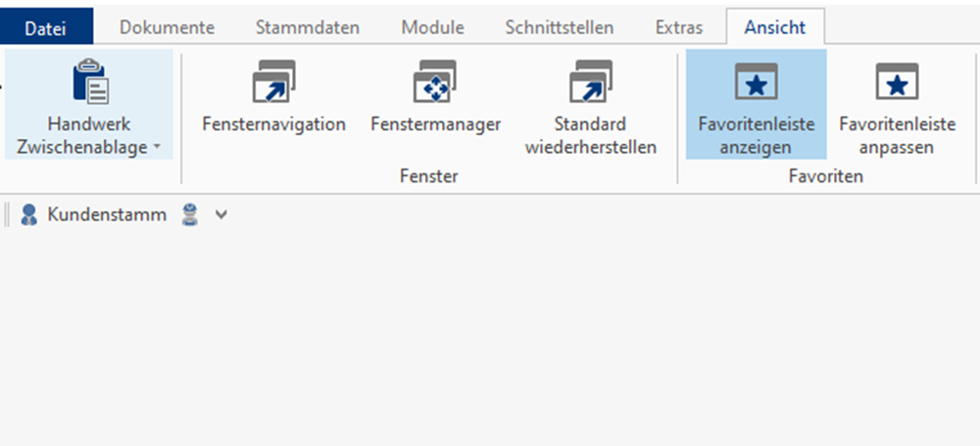Select the Stammdaten ribbon tab

(x=308, y=26)
